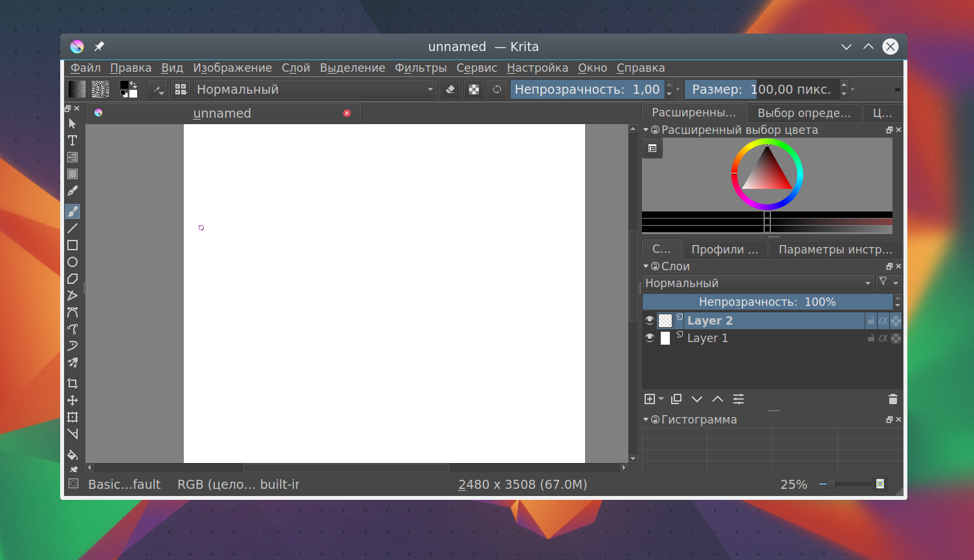
Task: Collapse the Гистограмма docker
Action: 646,419
